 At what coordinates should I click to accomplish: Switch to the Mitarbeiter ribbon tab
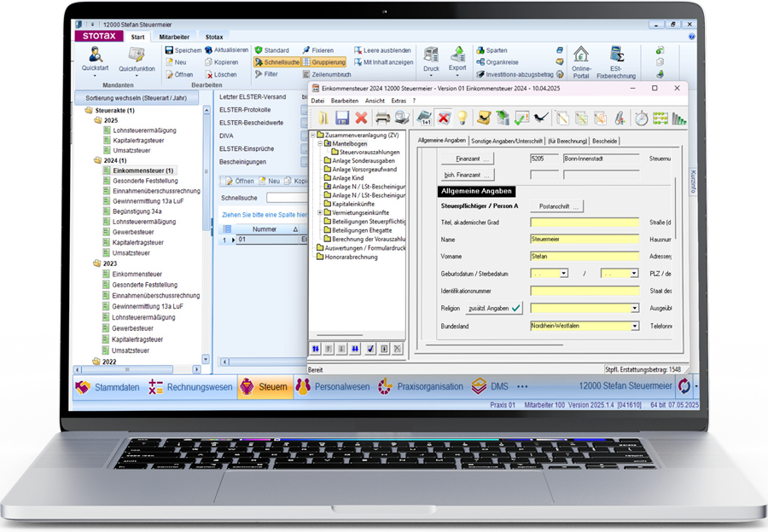point(174,37)
